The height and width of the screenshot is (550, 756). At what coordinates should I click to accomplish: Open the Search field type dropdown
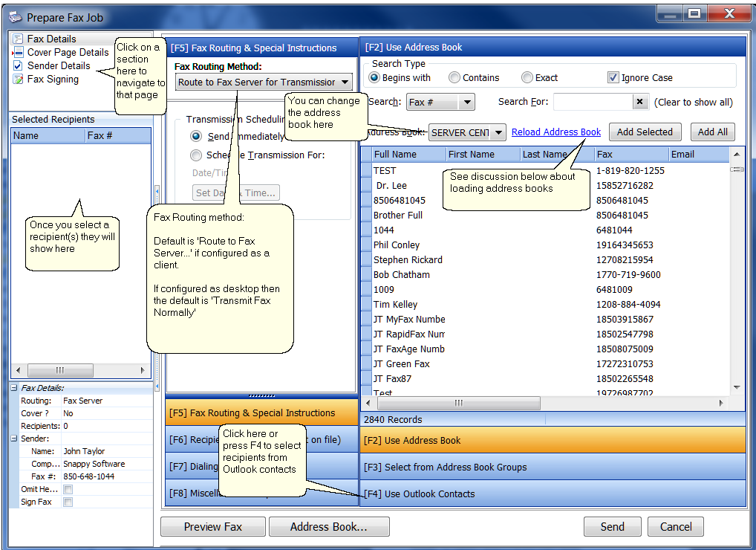(x=466, y=103)
